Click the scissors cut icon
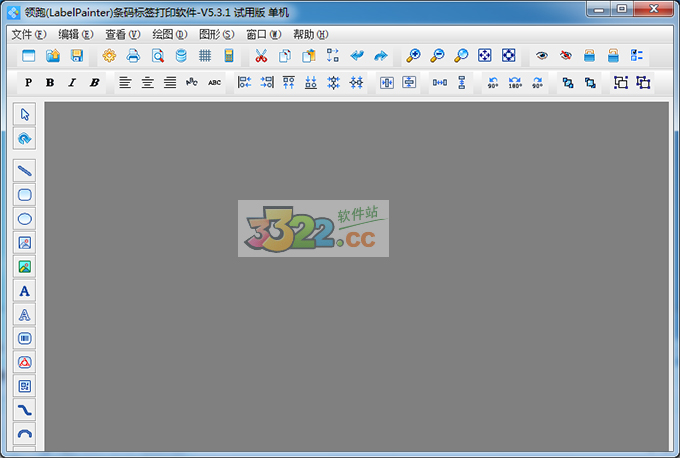This screenshot has height=458, width=680. [x=261, y=56]
